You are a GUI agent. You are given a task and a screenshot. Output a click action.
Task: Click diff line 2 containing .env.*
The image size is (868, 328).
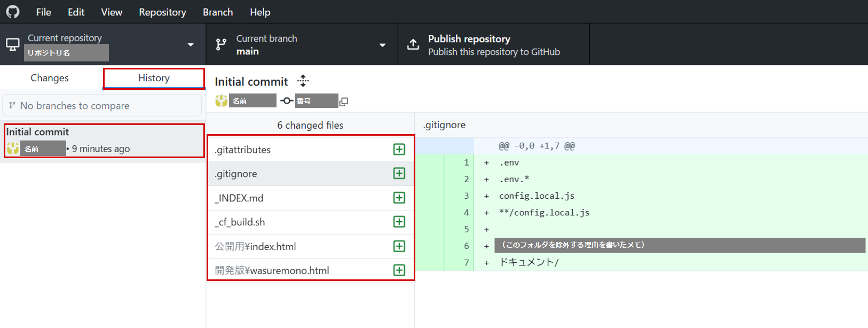click(x=642, y=179)
